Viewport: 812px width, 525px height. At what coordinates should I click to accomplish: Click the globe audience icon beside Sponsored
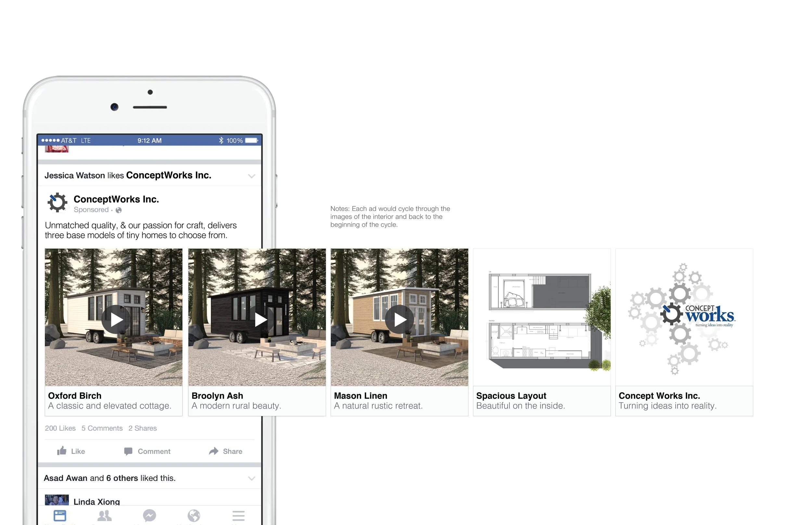point(118,210)
